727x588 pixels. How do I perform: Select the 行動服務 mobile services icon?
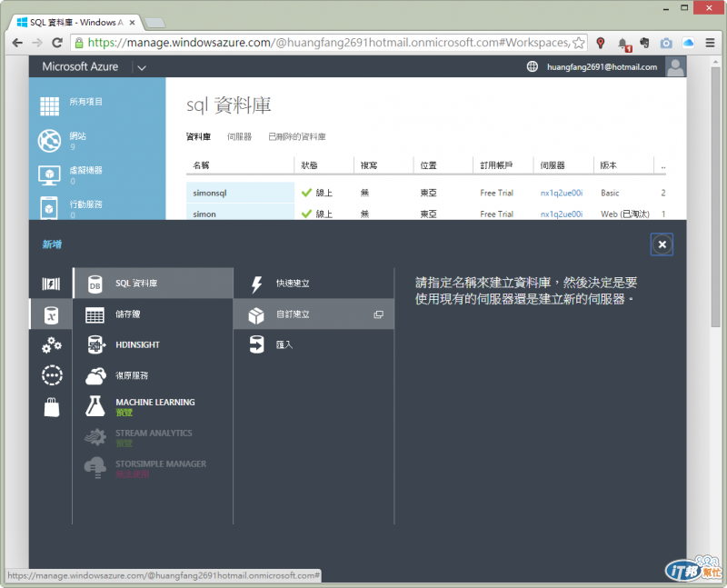point(50,208)
